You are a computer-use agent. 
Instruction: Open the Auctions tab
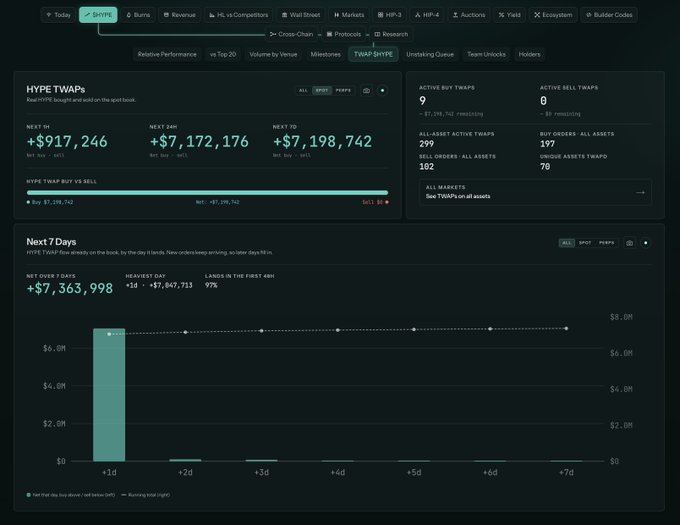click(x=469, y=15)
